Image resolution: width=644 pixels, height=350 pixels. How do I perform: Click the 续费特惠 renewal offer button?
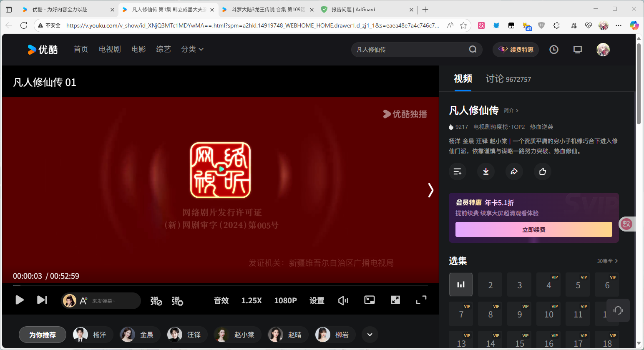pyautogui.click(x=516, y=50)
